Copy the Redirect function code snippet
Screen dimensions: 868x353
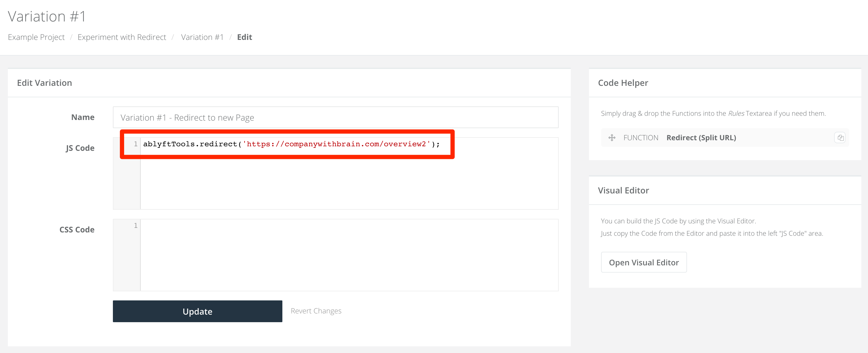tap(840, 138)
